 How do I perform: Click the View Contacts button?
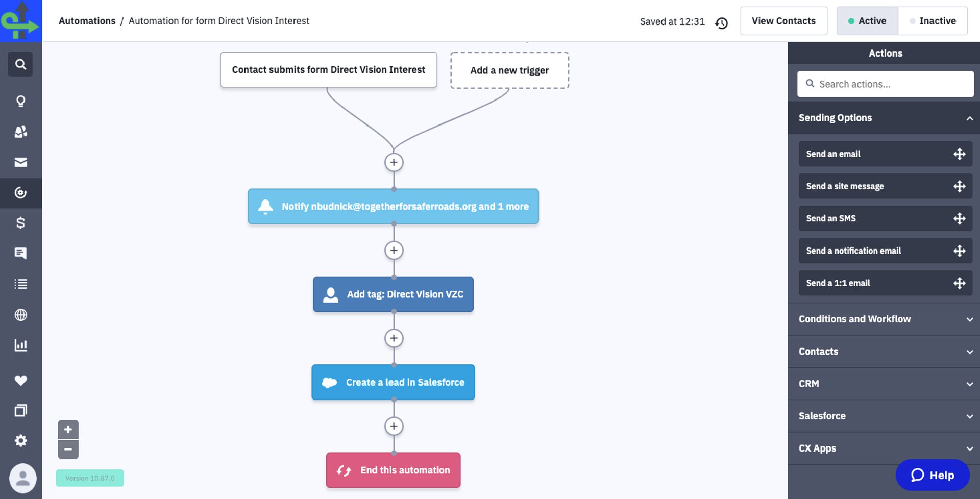click(x=783, y=21)
